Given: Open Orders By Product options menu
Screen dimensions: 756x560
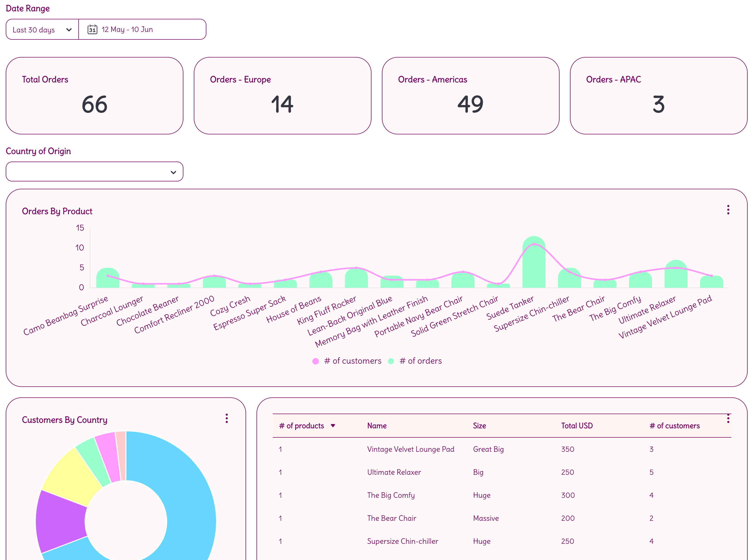Looking at the screenshot, I should [728, 210].
